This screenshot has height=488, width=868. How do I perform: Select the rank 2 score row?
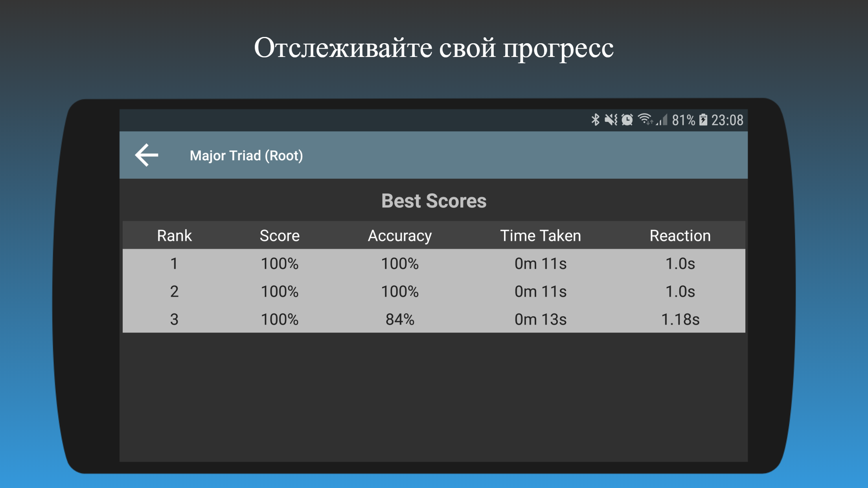point(434,291)
